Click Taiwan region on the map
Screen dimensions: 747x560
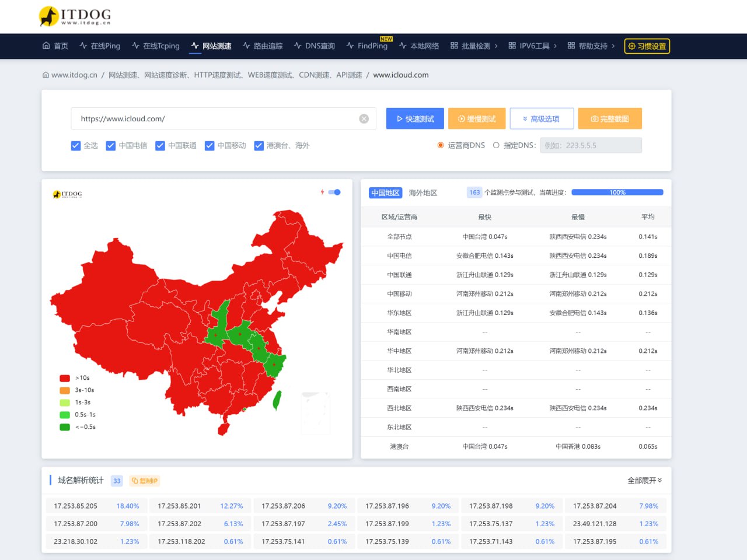coord(277,400)
